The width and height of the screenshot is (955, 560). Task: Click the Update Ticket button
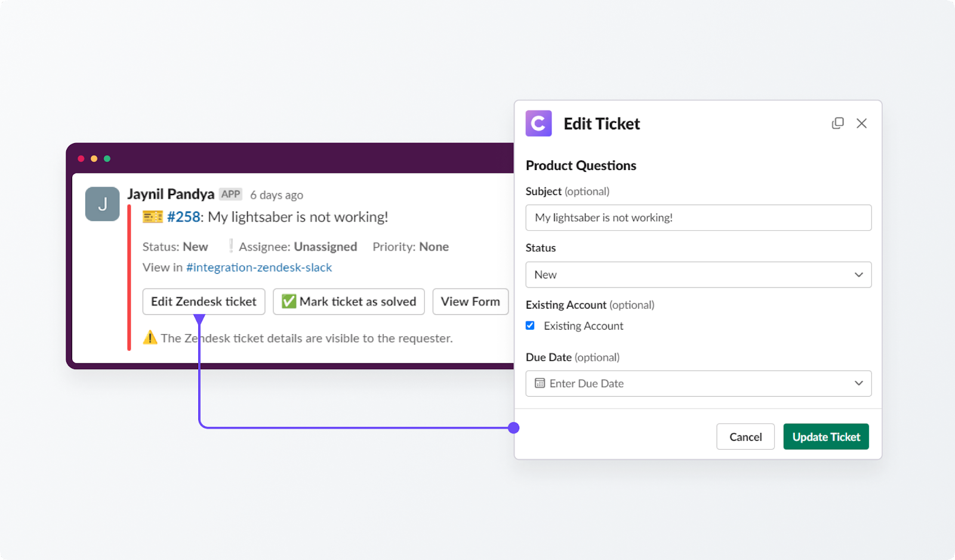point(826,437)
